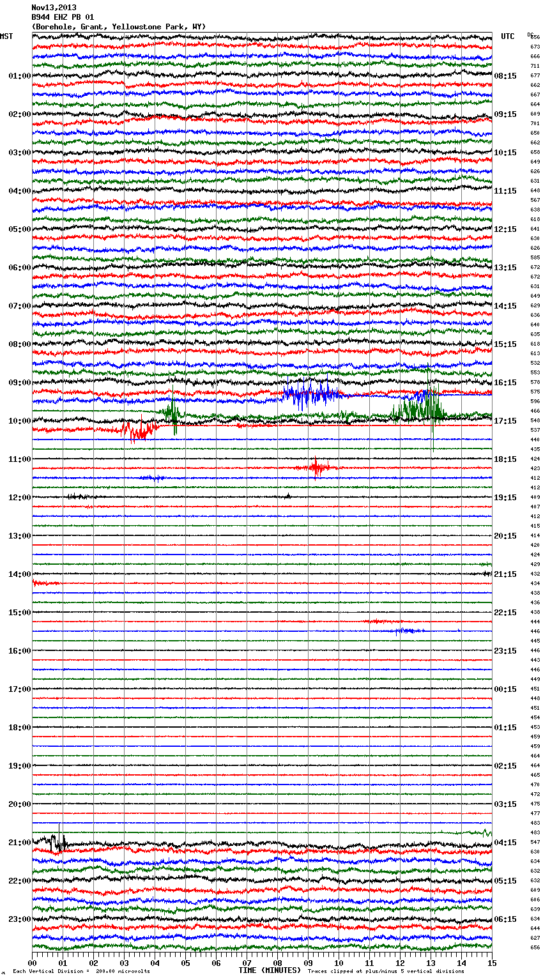Select the 09:00 MST time label
The width and height of the screenshot is (543, 980).
coord(20,383)
